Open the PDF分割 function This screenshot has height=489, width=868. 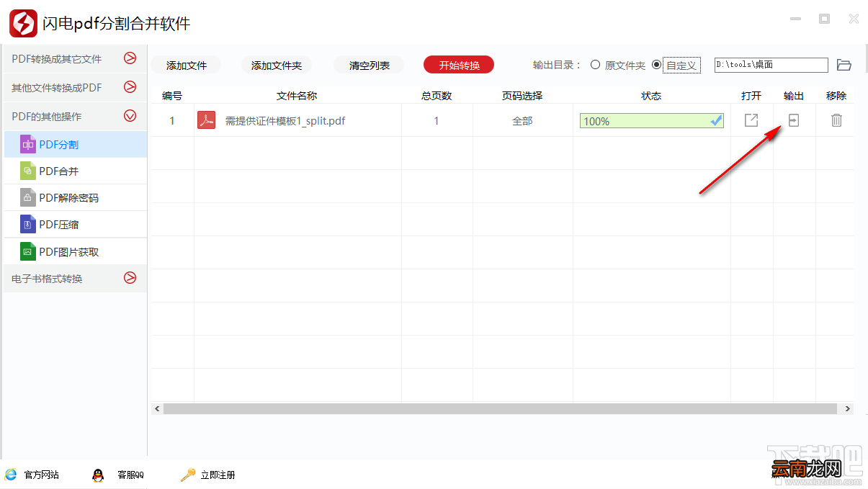coord(75,144)
